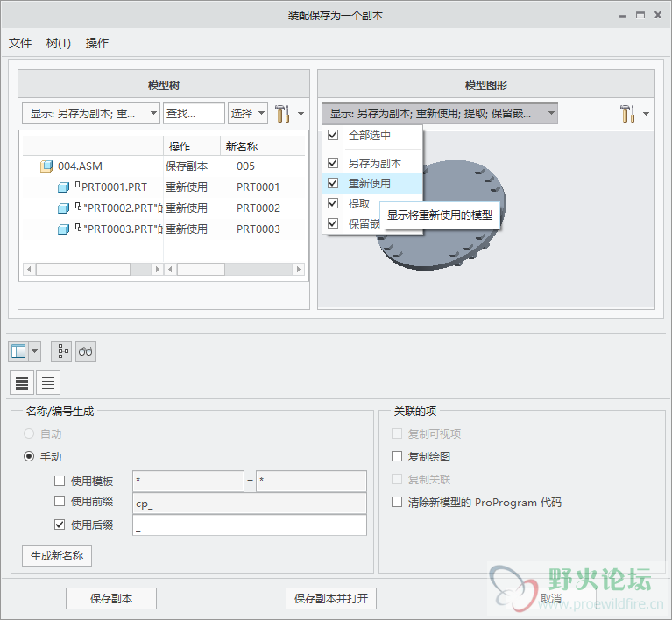Viewport: 672px width, 620px height.
Task: Toggle 全部选中 checkbox
Action: pos(333,135)
